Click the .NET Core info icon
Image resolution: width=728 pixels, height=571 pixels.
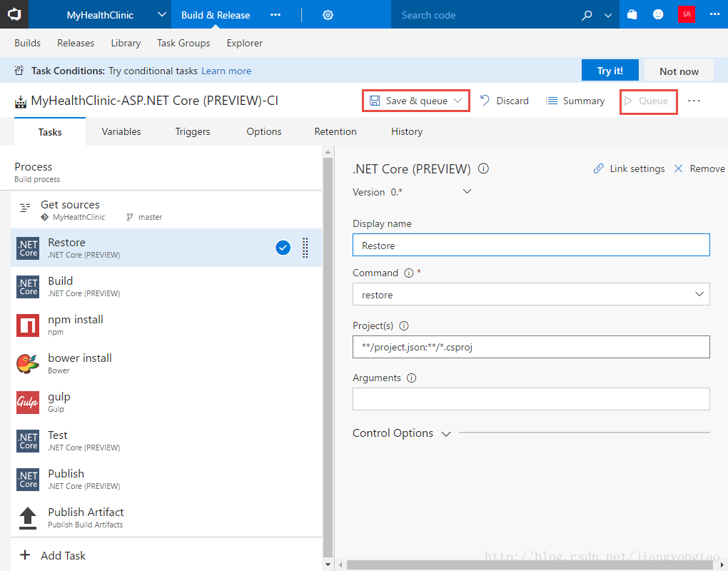[483, 168]
